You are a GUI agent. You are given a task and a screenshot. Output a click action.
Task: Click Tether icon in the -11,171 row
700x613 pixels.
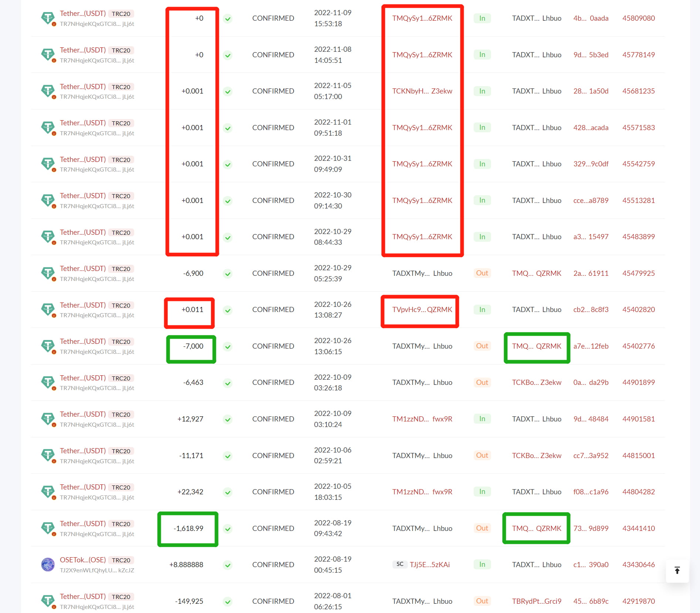pyautogui.click(x=48, y=455)
